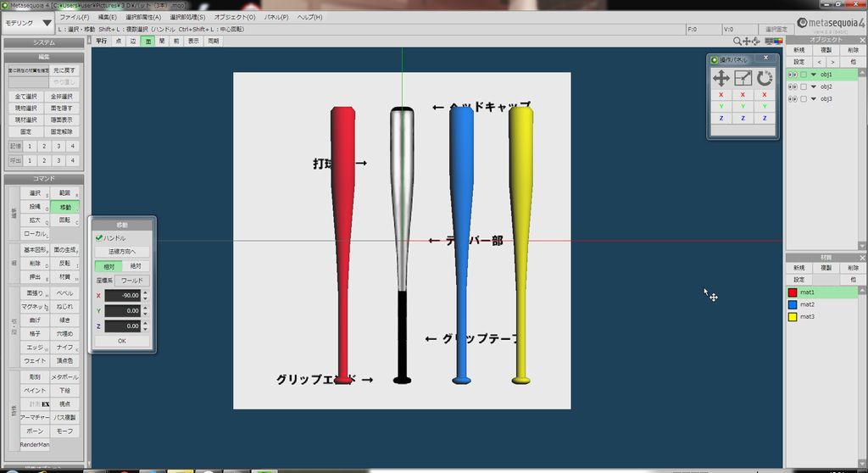This screenshot has width=868, height=473.
Task: Click the viewport zoom magnifier icon
Action: click(737, 41)
